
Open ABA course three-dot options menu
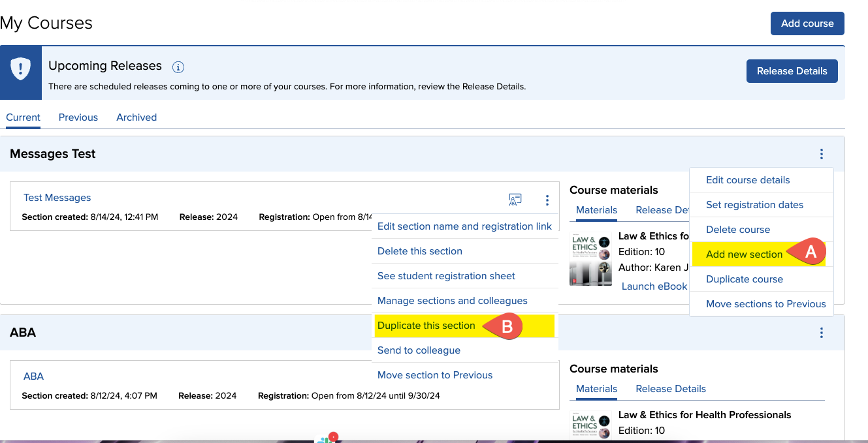(x=821, y=333)
